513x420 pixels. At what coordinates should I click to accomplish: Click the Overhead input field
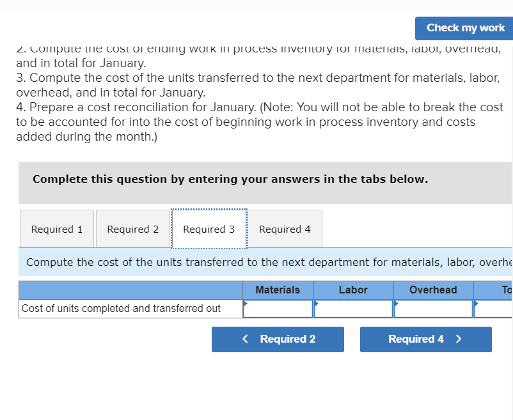tap(433, 309)
